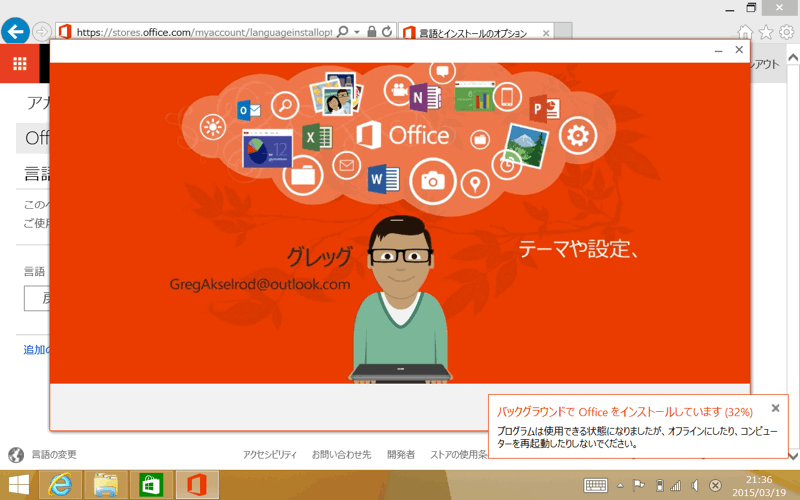This screenshot has width=800, height=500.
Task: Click the mountain landscape photo thumbnail
Action: 526,146
